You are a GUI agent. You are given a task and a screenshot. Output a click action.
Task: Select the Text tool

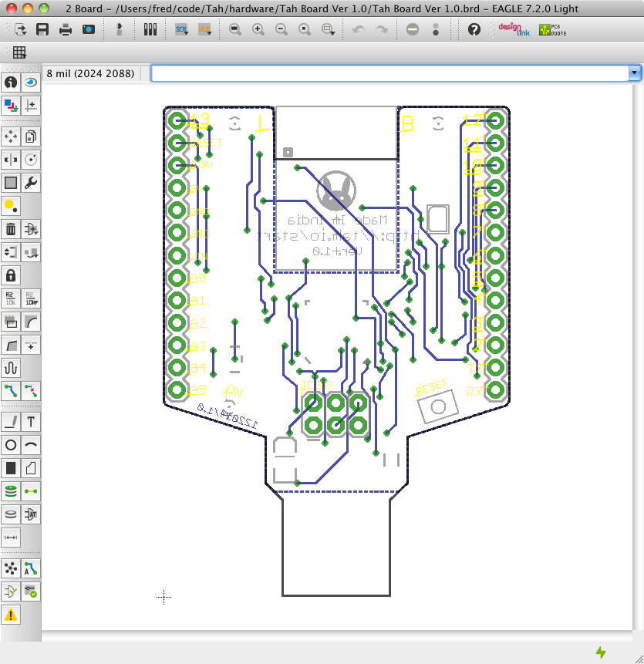pos(32,422)
